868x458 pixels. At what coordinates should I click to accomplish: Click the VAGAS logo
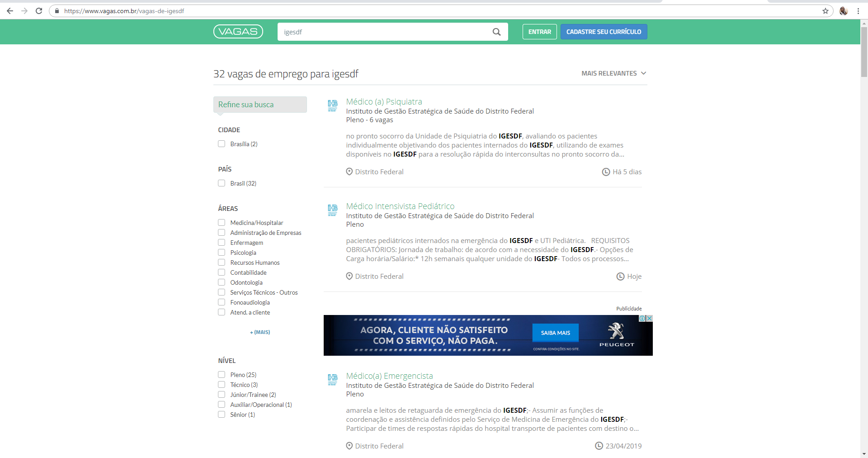click(238, 32)
